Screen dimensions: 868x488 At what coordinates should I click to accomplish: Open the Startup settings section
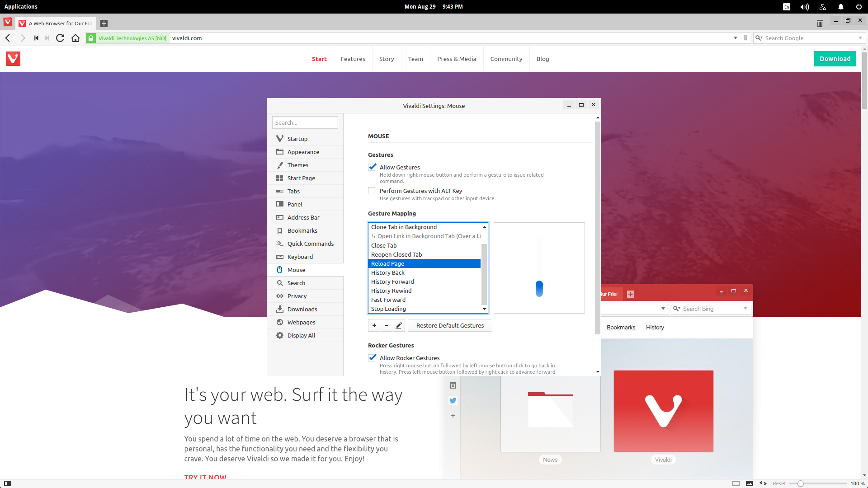[305, 139]
